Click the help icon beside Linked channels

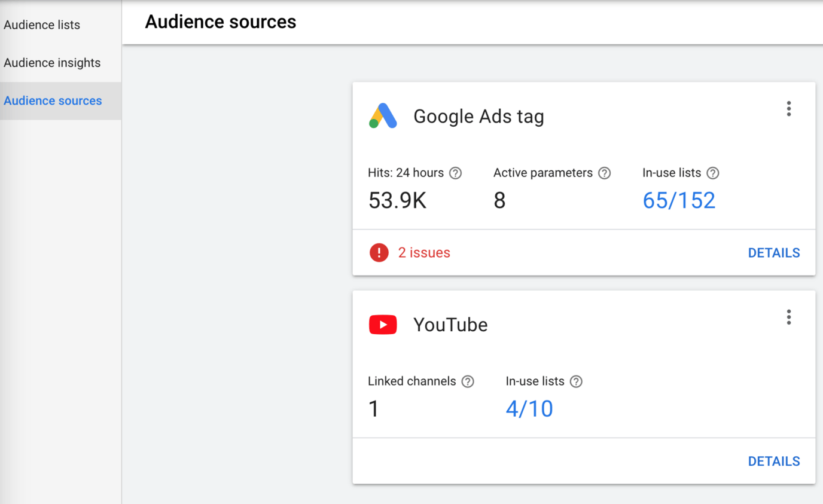pyautogui.click(x=468, y=382)
